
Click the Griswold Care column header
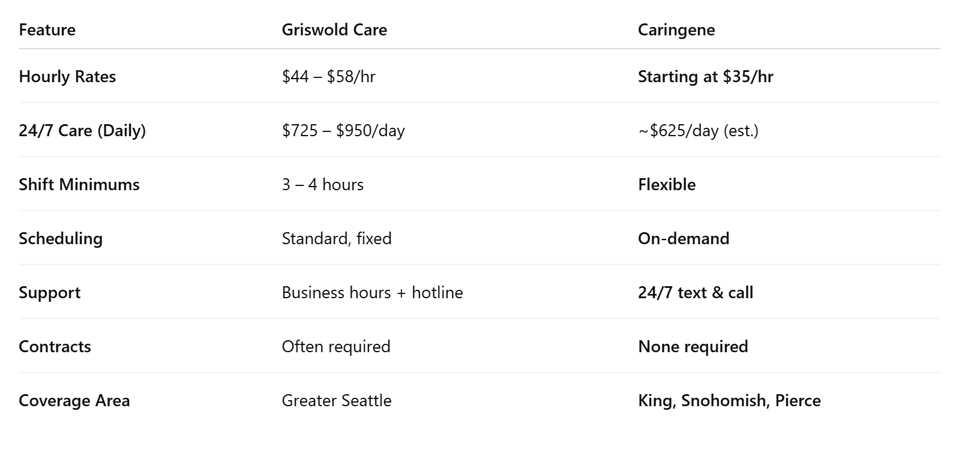coord(334,30)
